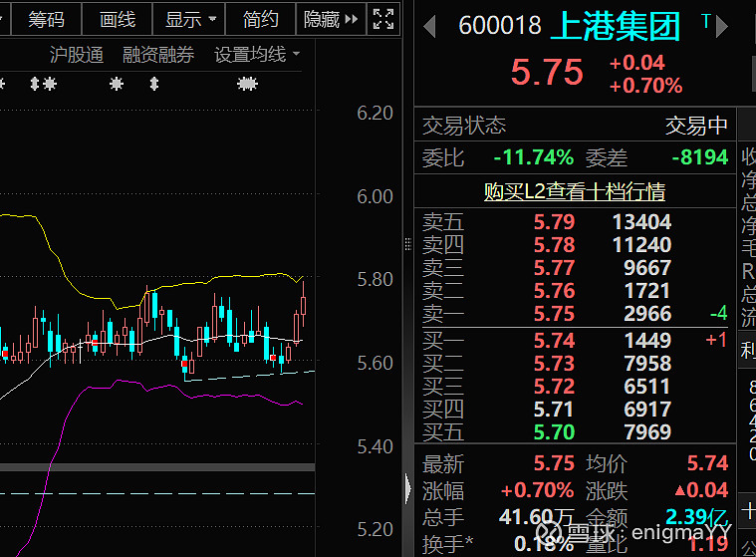756x557 pixels.
Task: Click 卖五 volume 13404
Action: pos(641,222)
